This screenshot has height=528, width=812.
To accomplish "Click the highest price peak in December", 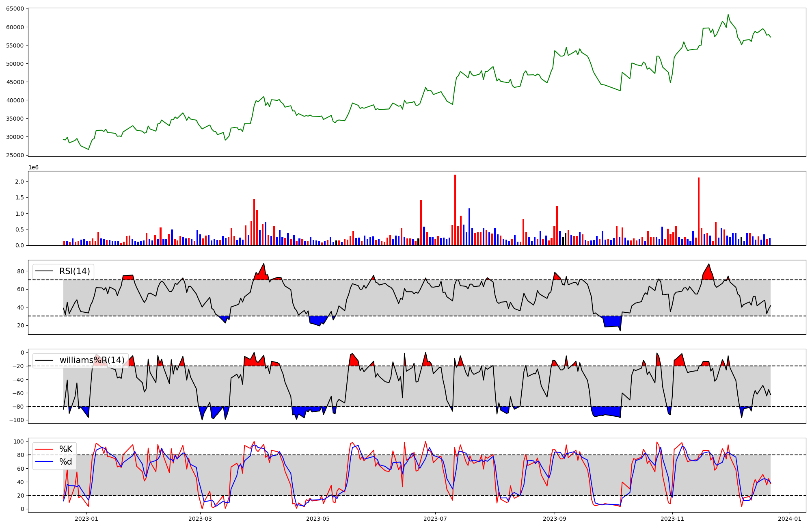I will click(728, 15).
